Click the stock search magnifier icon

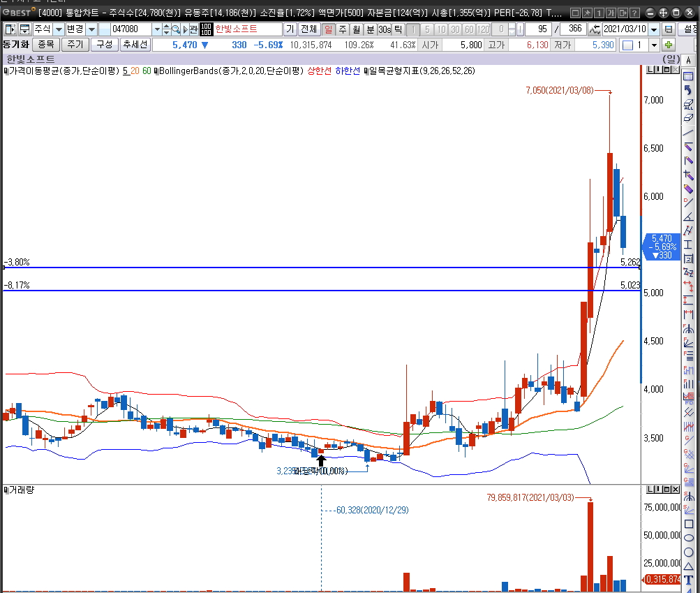click(x=176, y=29)
